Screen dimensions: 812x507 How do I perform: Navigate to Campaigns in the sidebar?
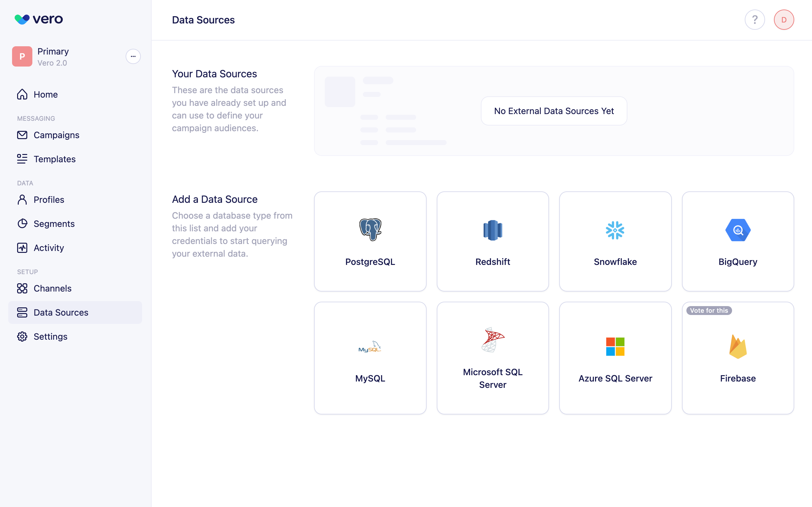(56, 135)
